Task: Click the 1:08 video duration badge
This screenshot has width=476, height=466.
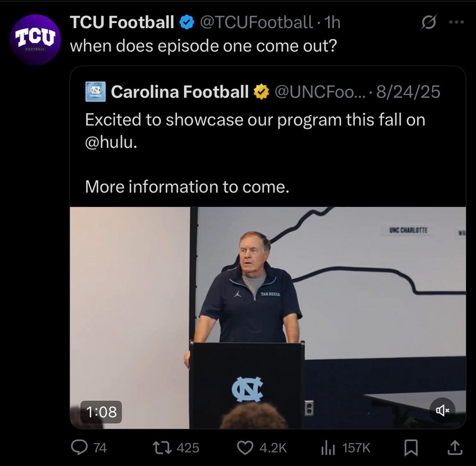Action: (x=101, y=411)
